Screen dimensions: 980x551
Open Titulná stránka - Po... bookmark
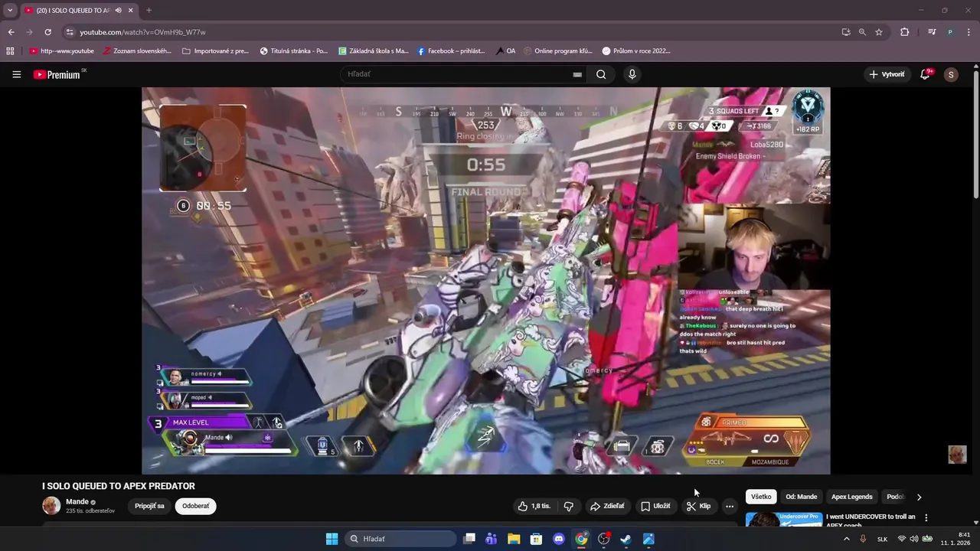(x=294, y=51)
